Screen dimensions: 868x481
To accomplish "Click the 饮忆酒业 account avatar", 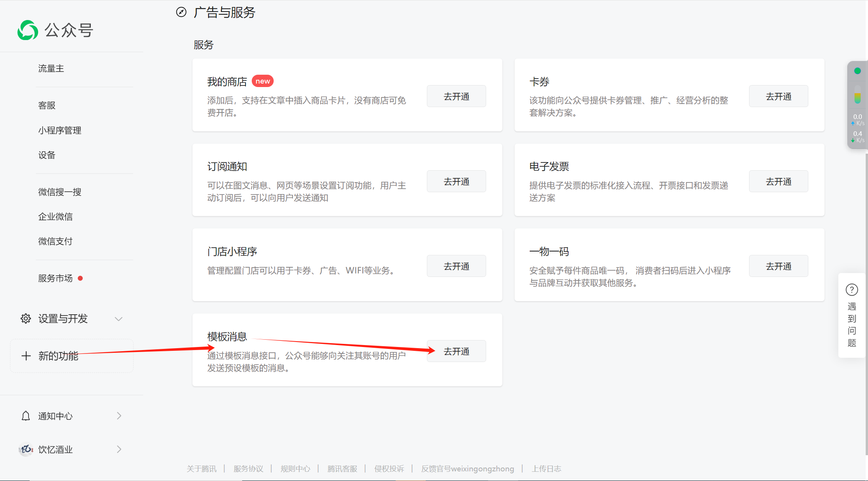I will (x=25, y=449).
